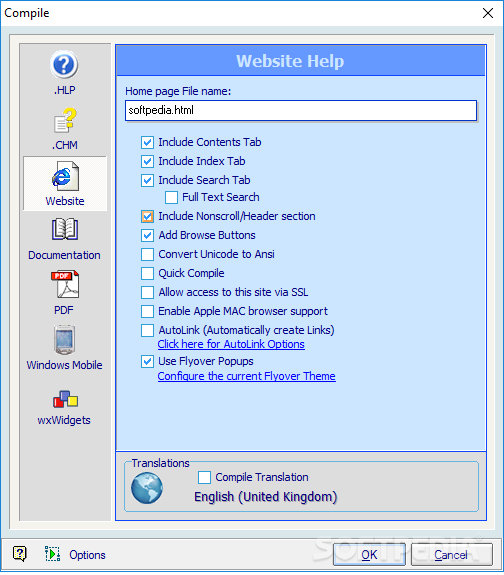Choose the PDF output icon

65,285
